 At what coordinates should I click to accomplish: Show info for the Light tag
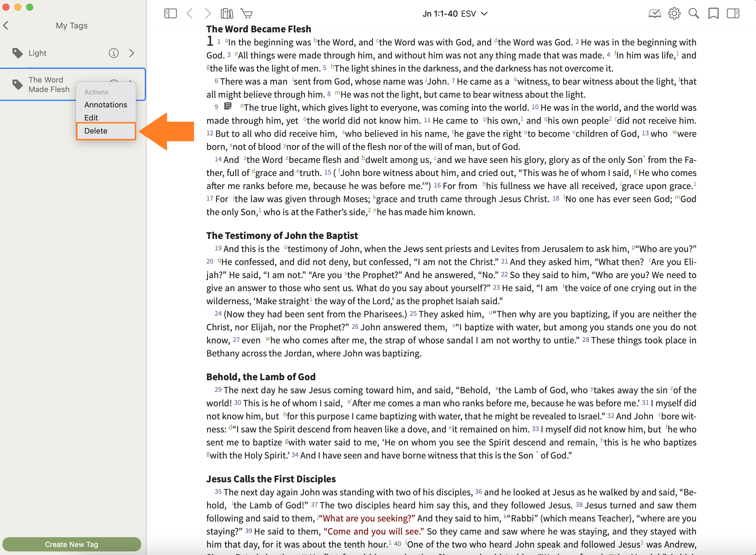coord(114,53)
